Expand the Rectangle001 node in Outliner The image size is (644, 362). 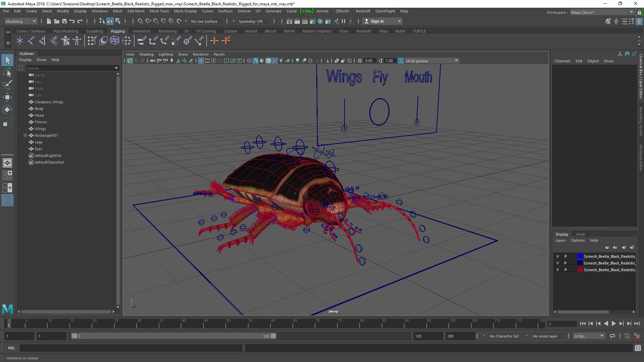pyautogui.click(x=25, y=135)
